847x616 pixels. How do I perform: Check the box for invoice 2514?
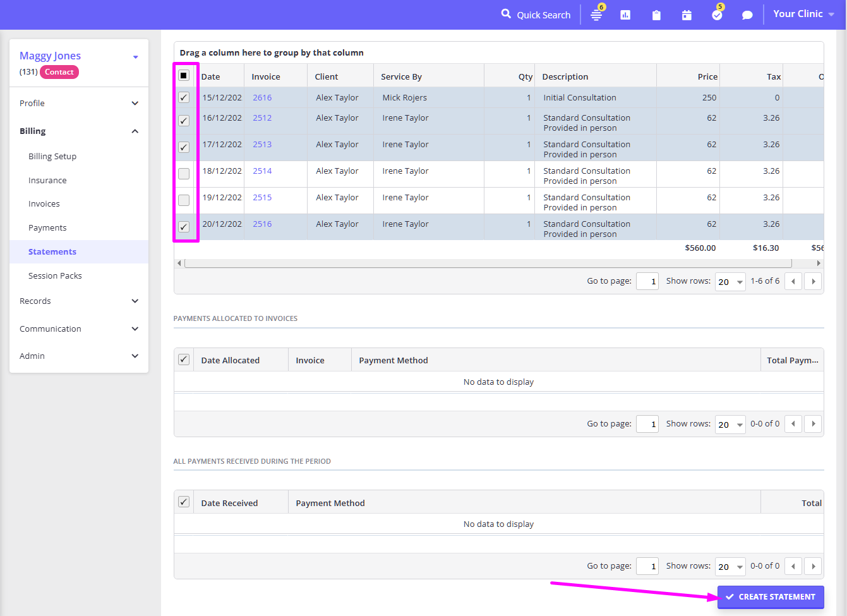(x=184, y=174)
